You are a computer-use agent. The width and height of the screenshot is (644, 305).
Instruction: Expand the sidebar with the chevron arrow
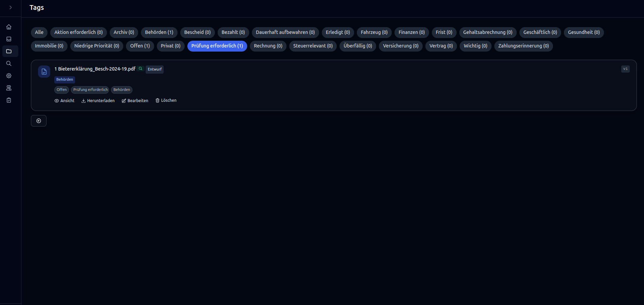[11, 7]
